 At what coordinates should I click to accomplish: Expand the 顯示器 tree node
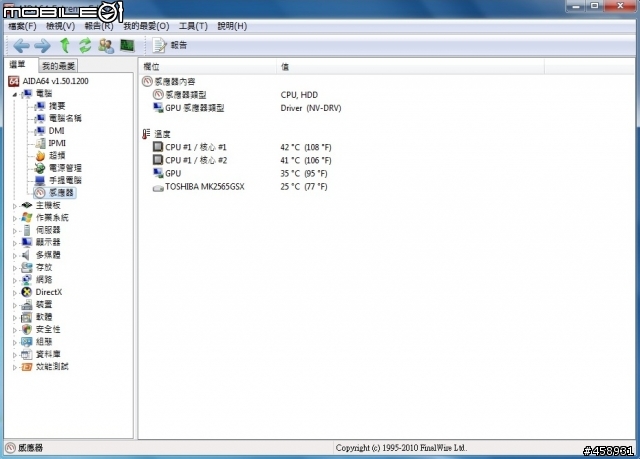pyautogui.click(x=14, y=243)
